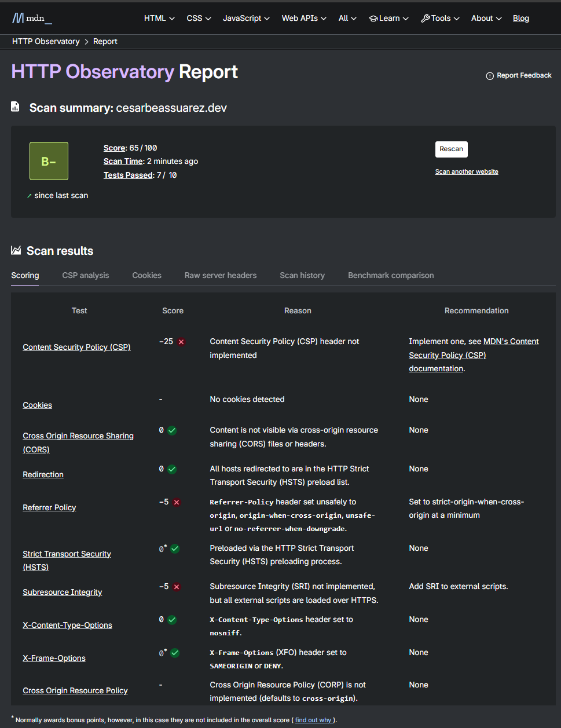Switch to the CSP analysis tab

[x=85, y=275]
